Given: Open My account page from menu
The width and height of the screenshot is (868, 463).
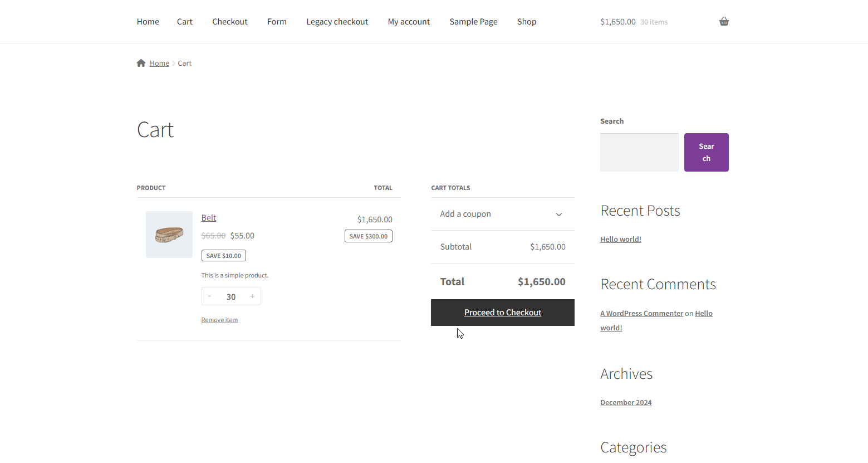Looking at the screenshot, I should [x=409, y=22].
